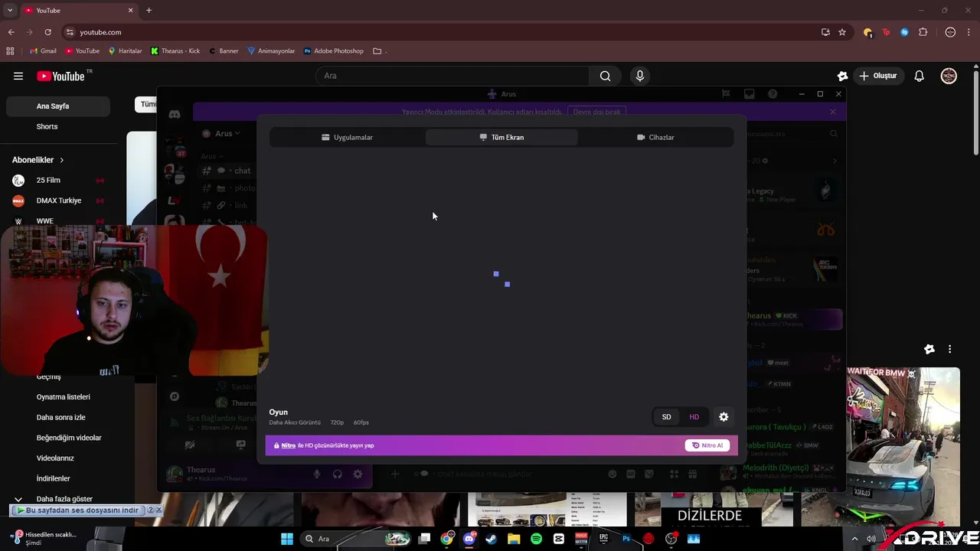Select SD stream quality
980x551 pixels.
pos(666,417)
